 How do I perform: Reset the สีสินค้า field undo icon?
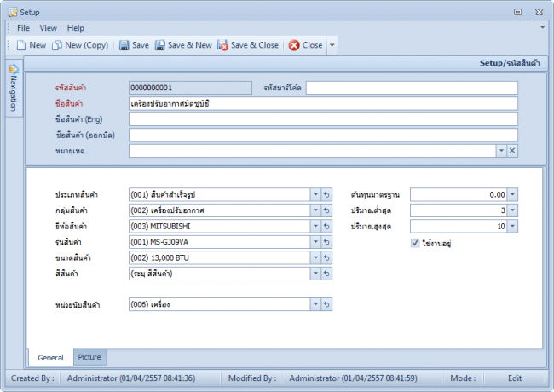[x=326, y=274]
